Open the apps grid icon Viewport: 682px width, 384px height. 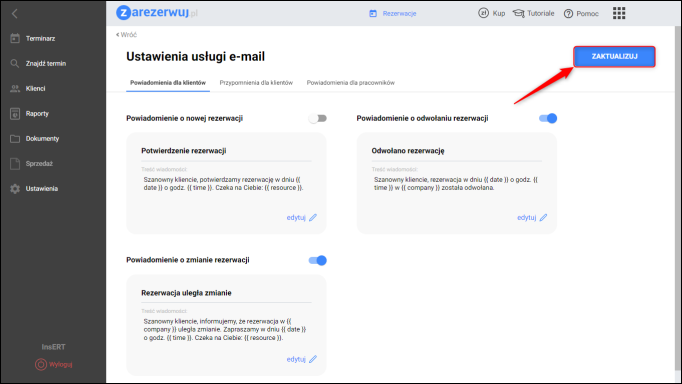point(619,13)
